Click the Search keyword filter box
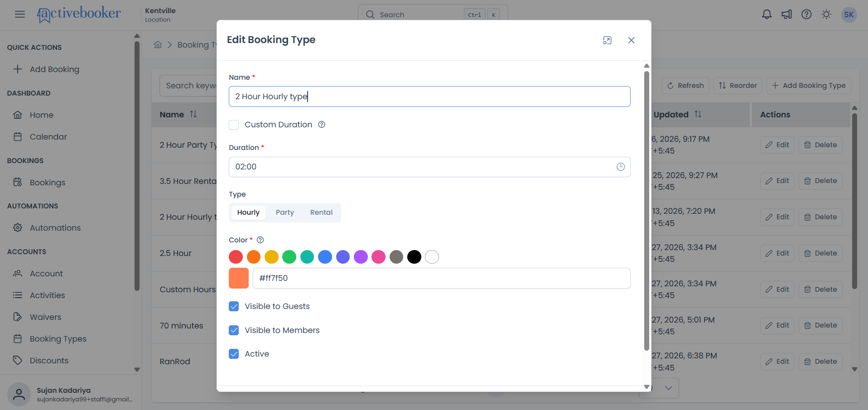This screenshot has width=868, height=410. click(x=188, y=86)
